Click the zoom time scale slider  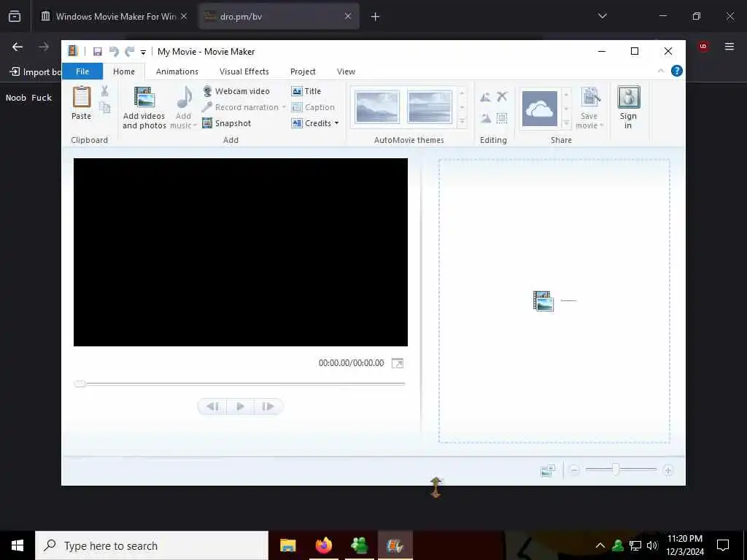pos(616,470)
